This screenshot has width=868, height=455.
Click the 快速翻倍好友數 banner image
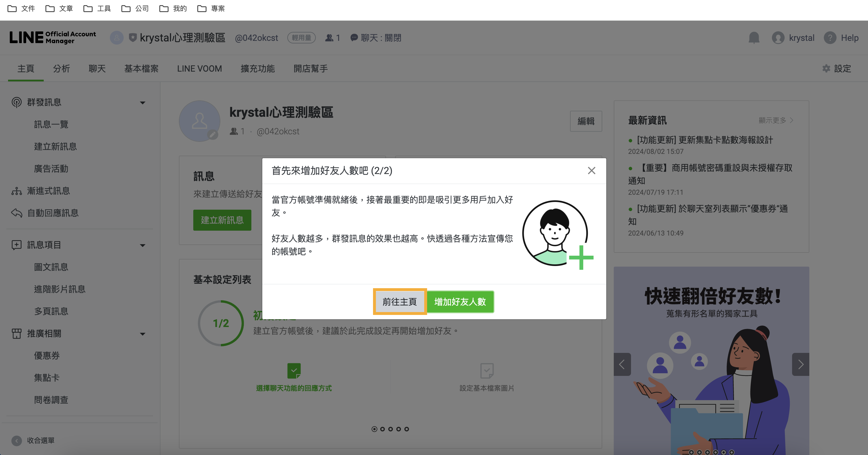click(711, 361)
